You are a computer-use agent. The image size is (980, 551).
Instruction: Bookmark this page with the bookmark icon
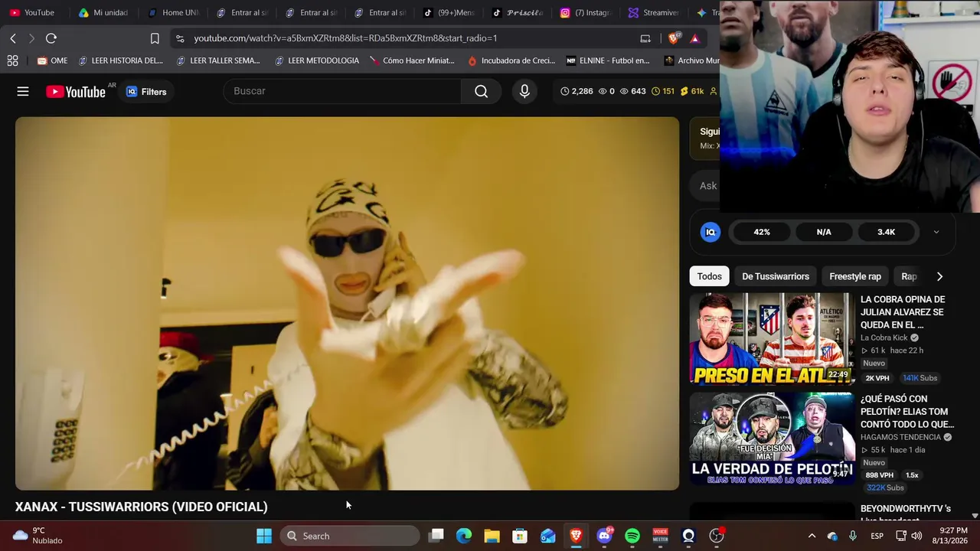tap(155, 38)
